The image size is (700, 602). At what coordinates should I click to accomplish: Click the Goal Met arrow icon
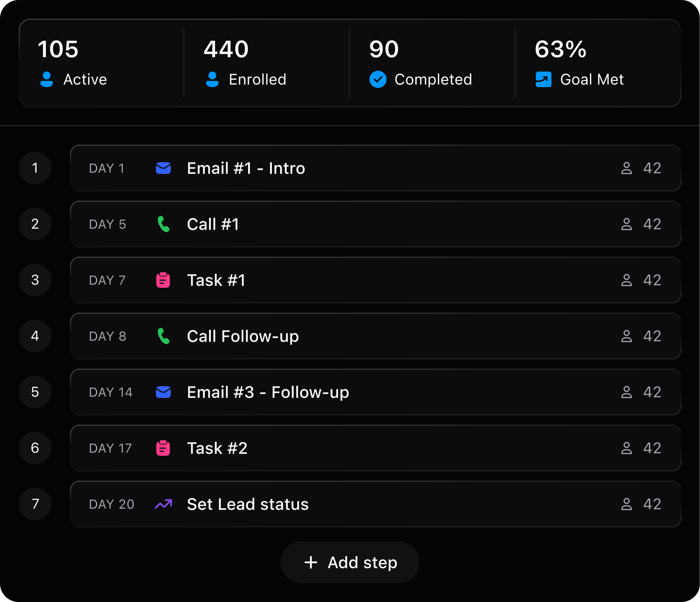(544, 79)
